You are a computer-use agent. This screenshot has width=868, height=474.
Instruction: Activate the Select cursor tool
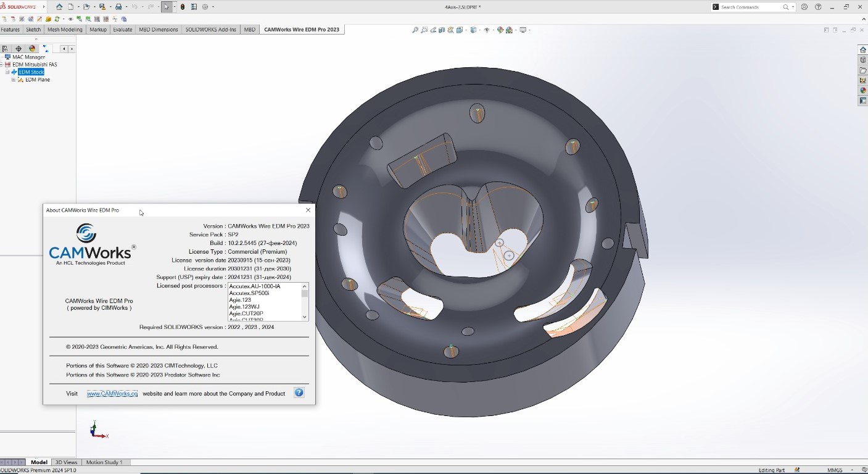pos(167,7)
